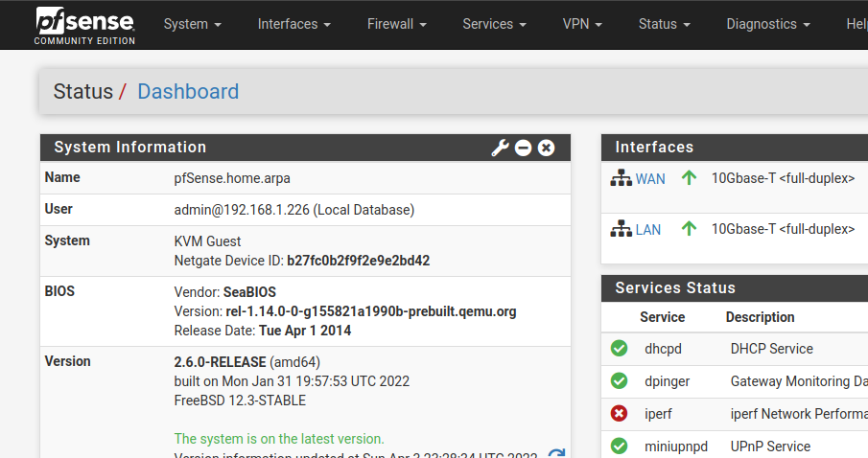Click the red stopped icon for iperf
Screen dimensions: 868x458
[620, 414]
